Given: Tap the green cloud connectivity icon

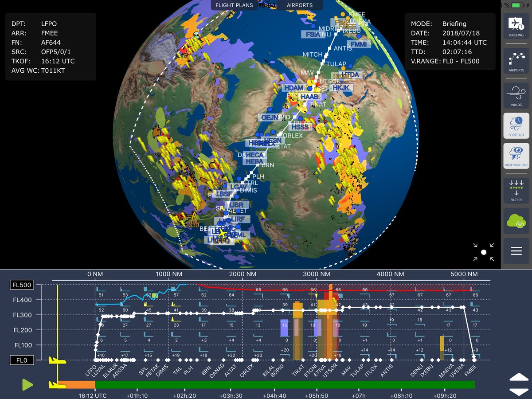Looking at the screenshot, I should tap(516, 221).
